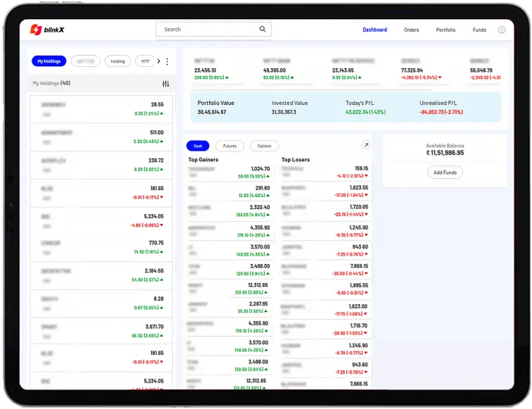Switch to the Futures segment filter

coord(229,146)
